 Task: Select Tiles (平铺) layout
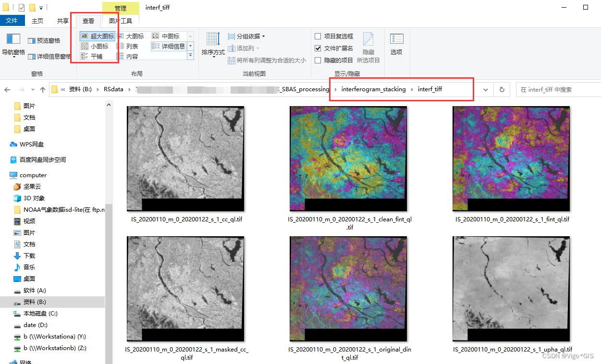[x=91, y=56]
